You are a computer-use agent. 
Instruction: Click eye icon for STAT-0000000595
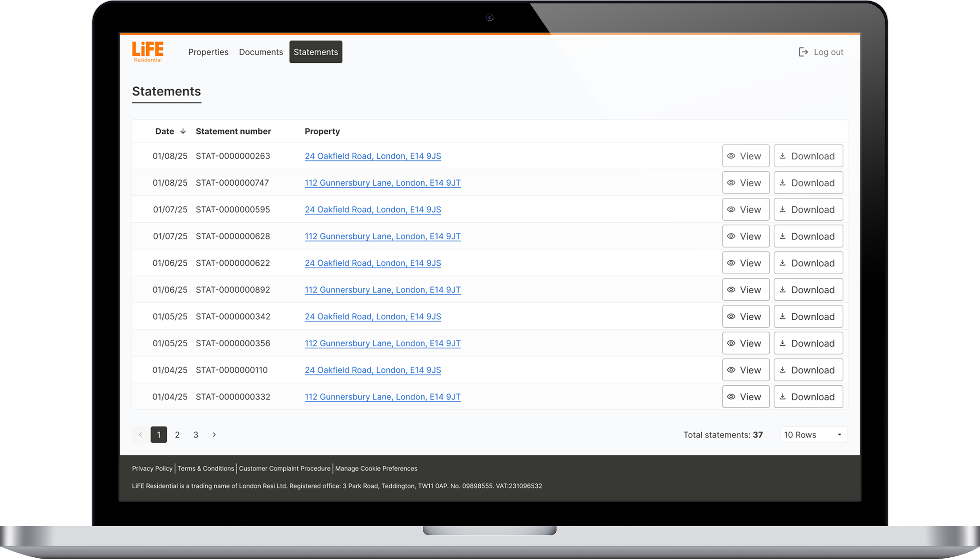click(731, 210)
